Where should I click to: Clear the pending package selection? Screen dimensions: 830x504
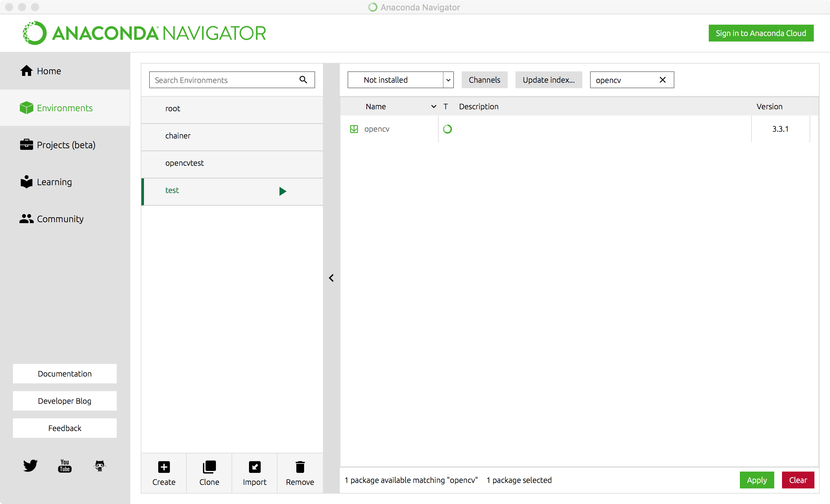pos(798,480)
